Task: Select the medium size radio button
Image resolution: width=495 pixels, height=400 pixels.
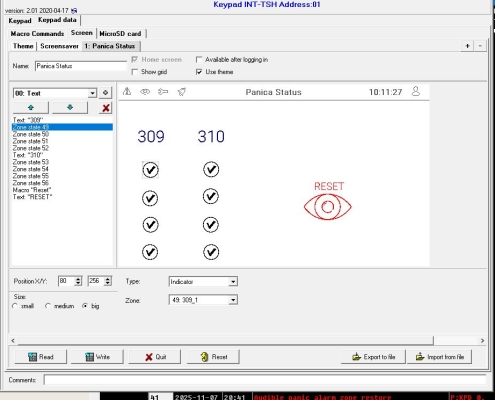Action: [x=48, y=306]
